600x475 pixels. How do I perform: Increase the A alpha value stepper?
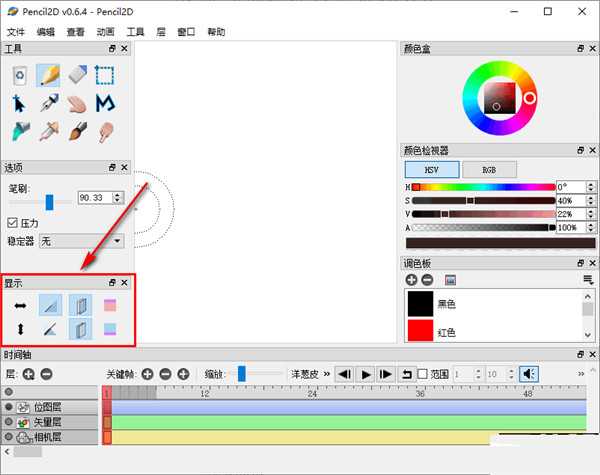click(591, 225)
